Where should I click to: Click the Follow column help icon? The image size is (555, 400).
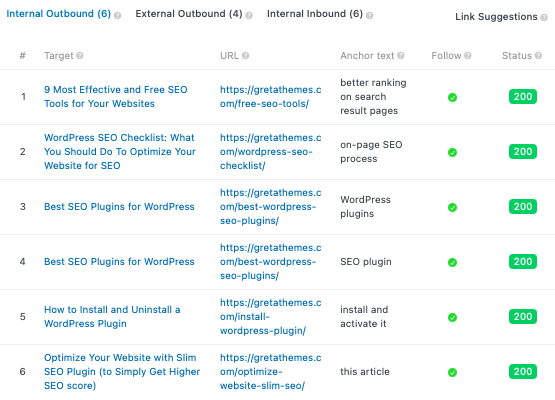[468, 56]
